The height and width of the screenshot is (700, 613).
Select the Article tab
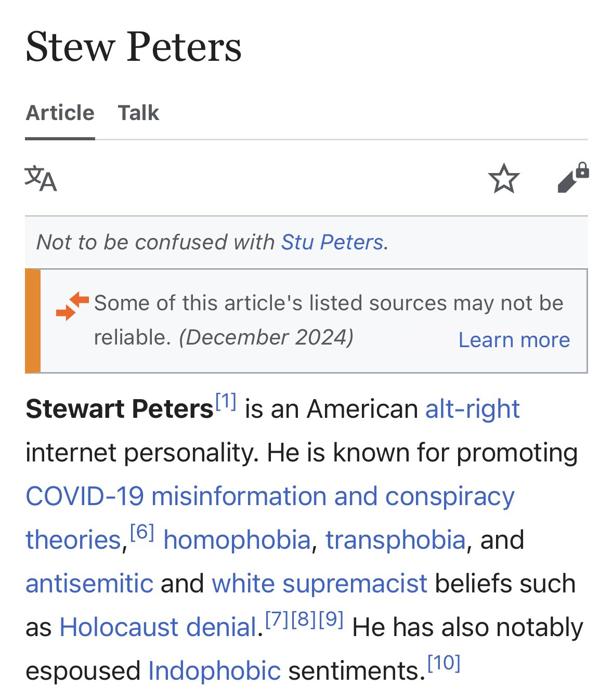point(60,113)
